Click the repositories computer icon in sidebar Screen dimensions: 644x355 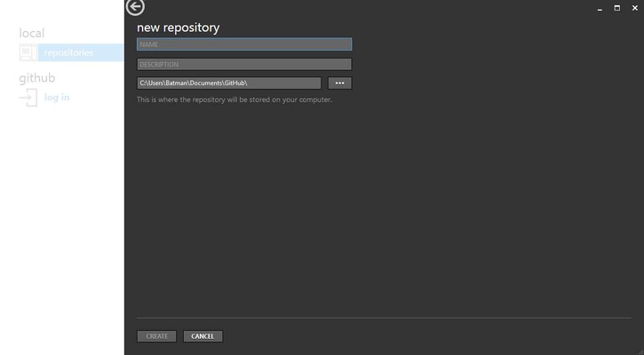point(28,52)
